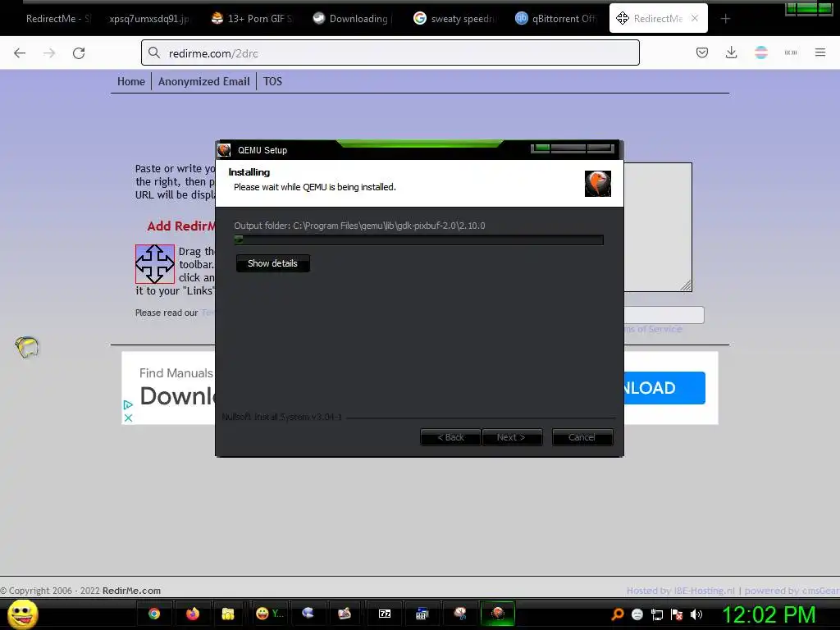Open Chrome from the taskbar
The image size is (840, 630).
pos(154,614)
